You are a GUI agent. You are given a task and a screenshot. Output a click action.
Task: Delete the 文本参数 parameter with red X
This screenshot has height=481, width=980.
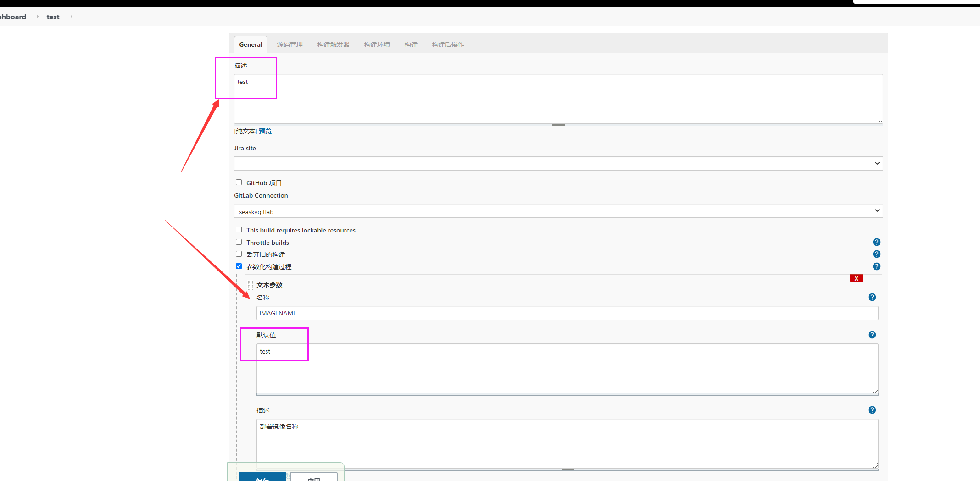856,278
